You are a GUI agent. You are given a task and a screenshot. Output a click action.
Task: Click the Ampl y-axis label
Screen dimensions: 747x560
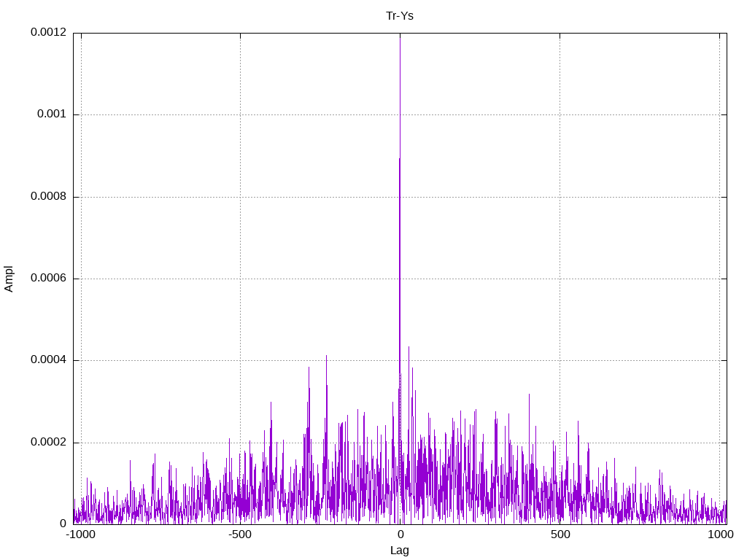tap(9, 279)
